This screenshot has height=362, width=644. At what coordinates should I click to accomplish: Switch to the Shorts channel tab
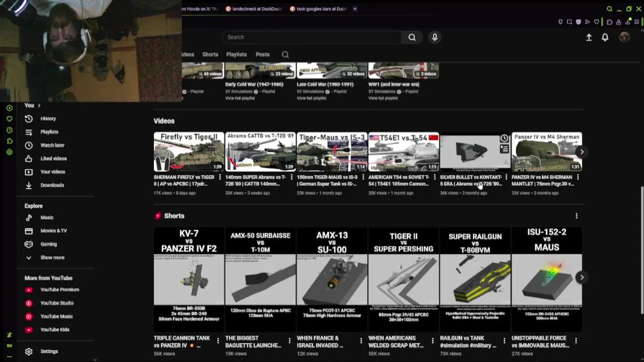click(210, 54)
